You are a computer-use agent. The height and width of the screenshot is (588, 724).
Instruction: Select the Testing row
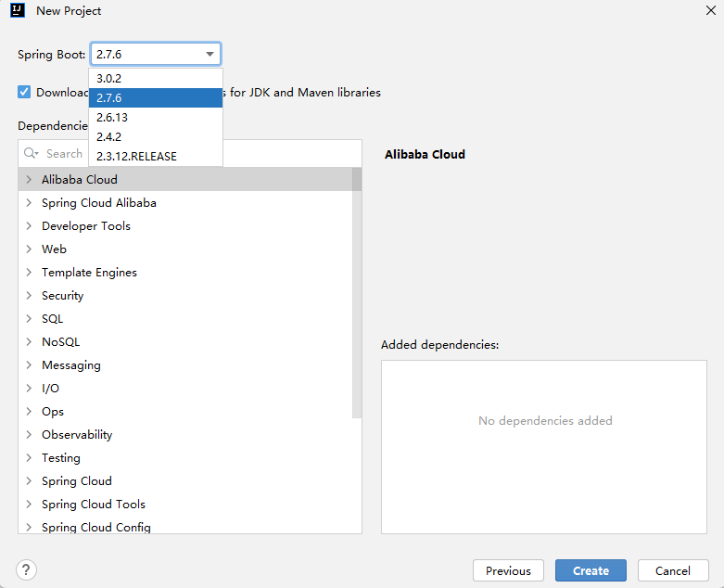[185, 457]
